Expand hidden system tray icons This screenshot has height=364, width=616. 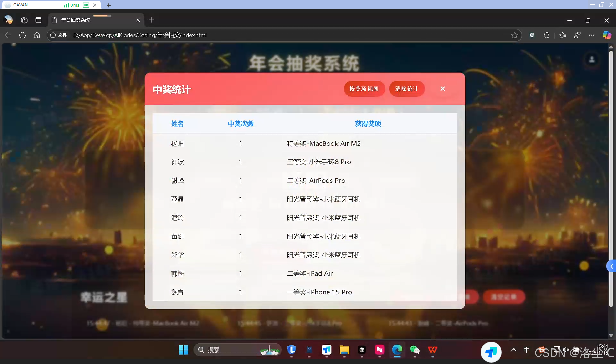[513, 350]
